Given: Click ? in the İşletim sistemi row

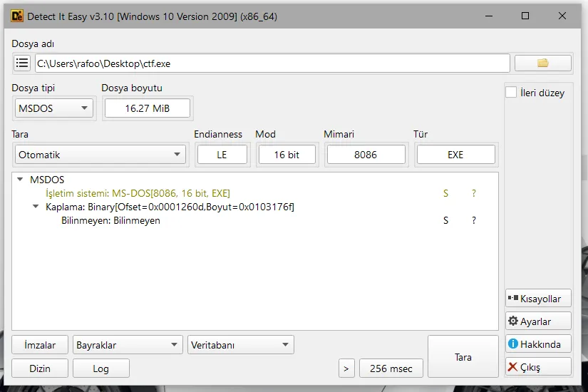Looking at the screenshot, I should 474,193.
